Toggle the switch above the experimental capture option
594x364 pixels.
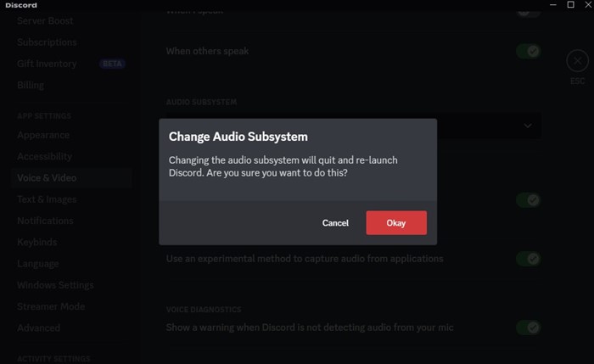coord(529,200)
